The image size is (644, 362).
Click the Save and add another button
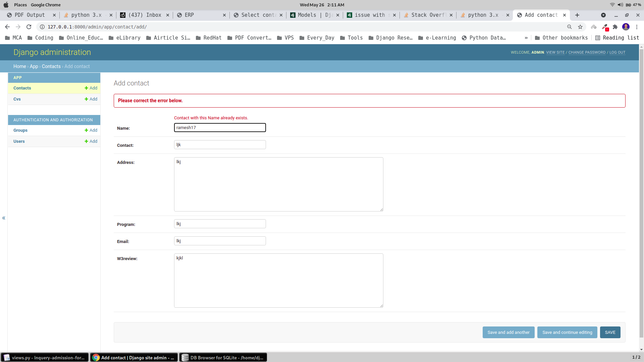[x=508, y=333]
